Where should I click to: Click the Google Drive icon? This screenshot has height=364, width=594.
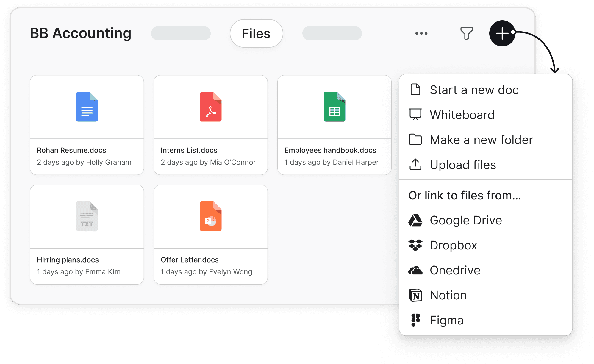pyautogui.click(x=415, y=221)
